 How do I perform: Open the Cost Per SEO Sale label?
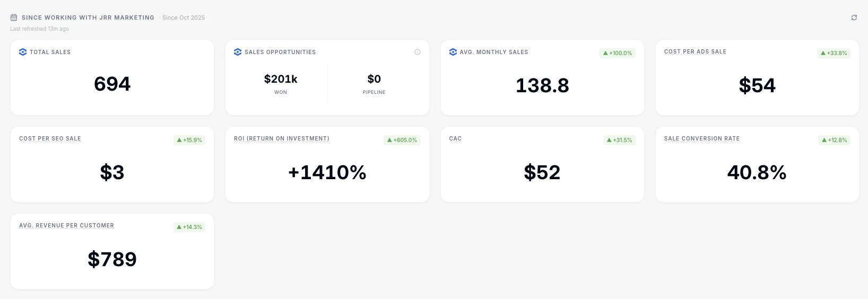(50, 138)
